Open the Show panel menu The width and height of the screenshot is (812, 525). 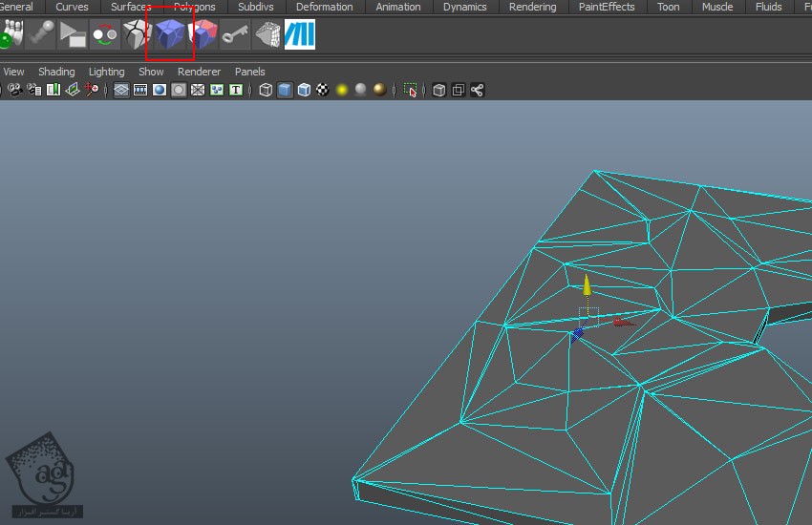click(151, 72)
